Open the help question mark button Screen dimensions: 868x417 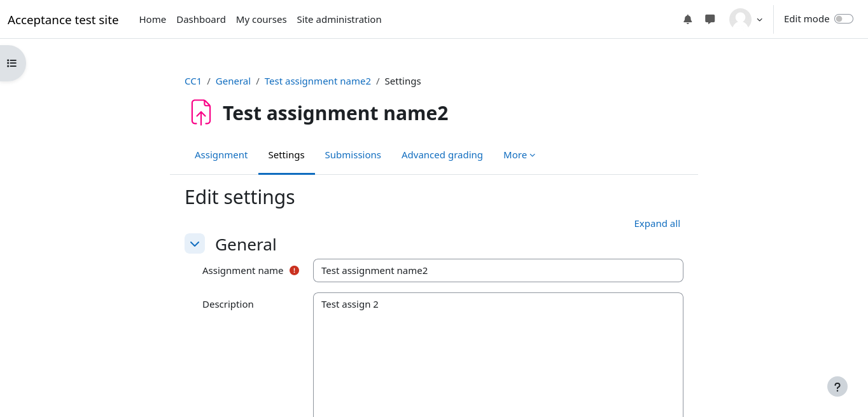point(837,386)
